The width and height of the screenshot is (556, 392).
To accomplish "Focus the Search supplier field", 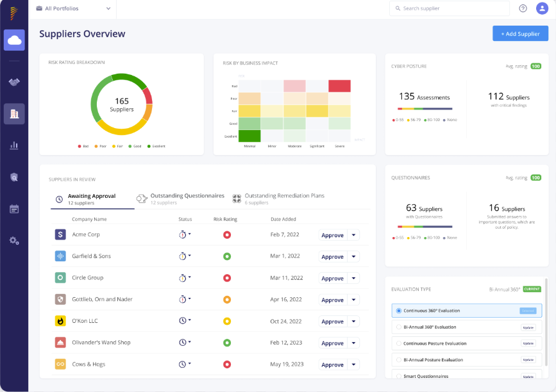I will coord(450,8).
